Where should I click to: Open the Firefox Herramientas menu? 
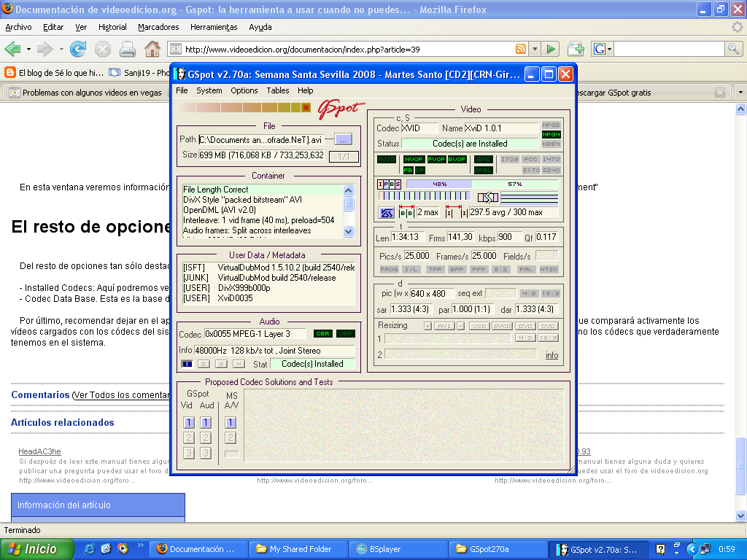coord(214,27)
